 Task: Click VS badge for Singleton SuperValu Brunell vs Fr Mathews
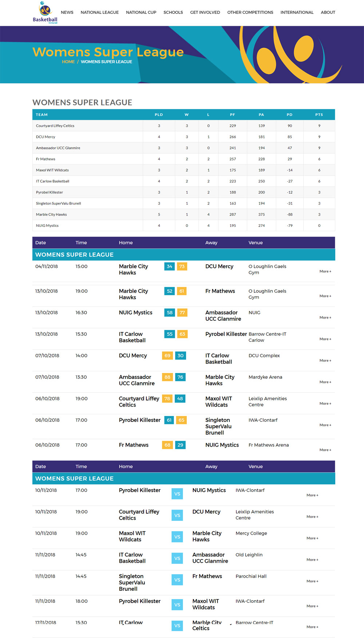(x=177, y=580)
